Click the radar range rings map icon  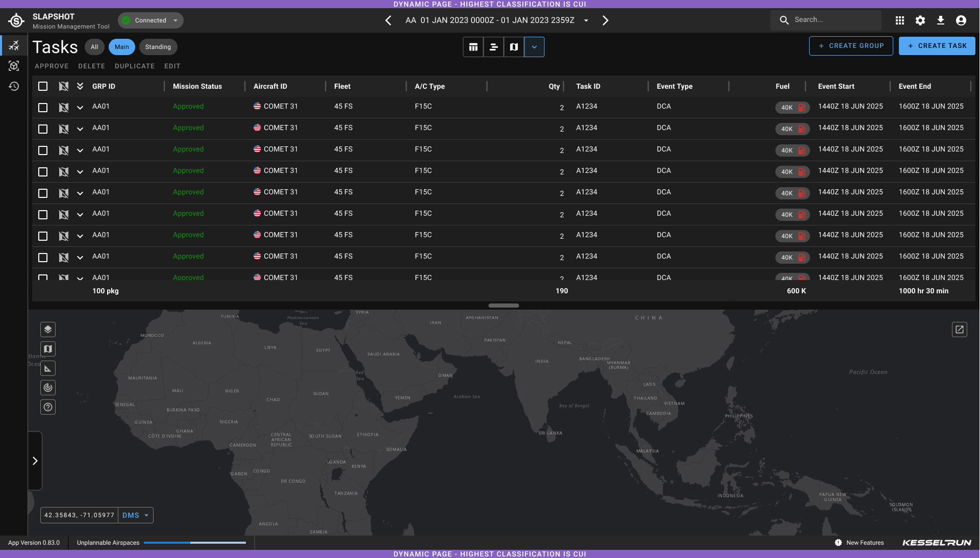coord(48,388)
